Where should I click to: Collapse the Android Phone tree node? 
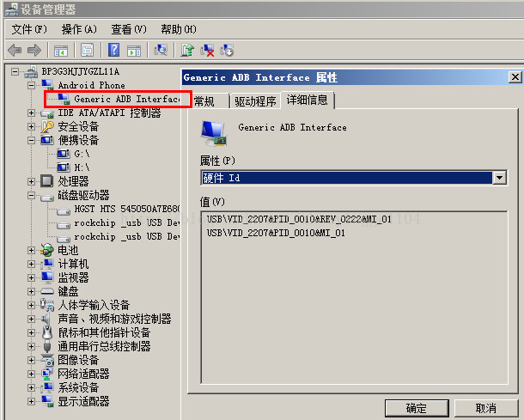(32, 86)
